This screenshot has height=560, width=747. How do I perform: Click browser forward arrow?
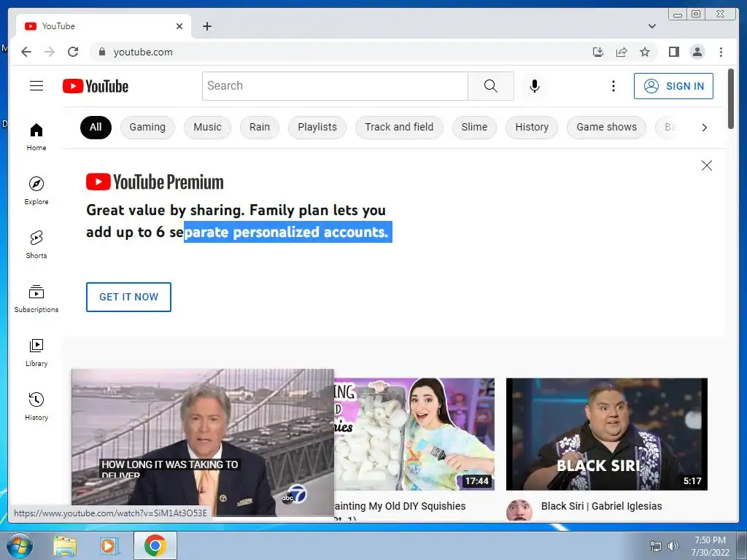[50, 52]
